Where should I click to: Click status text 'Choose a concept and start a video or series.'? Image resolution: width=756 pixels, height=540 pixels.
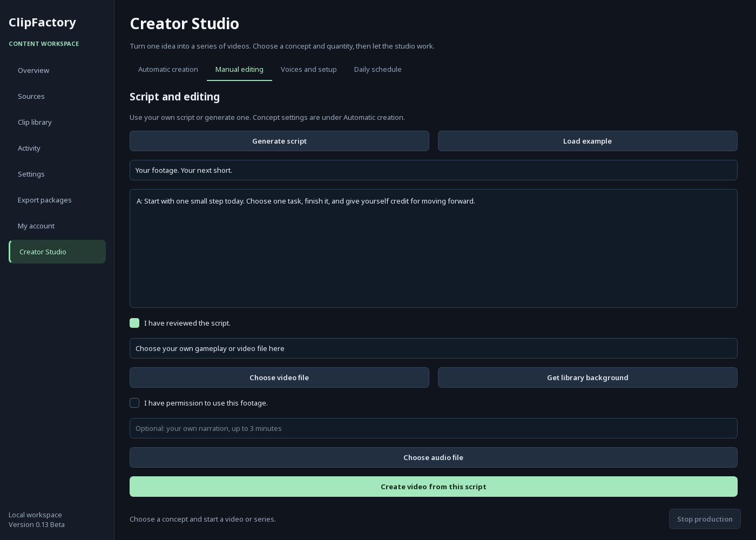(x=202, y=519)
